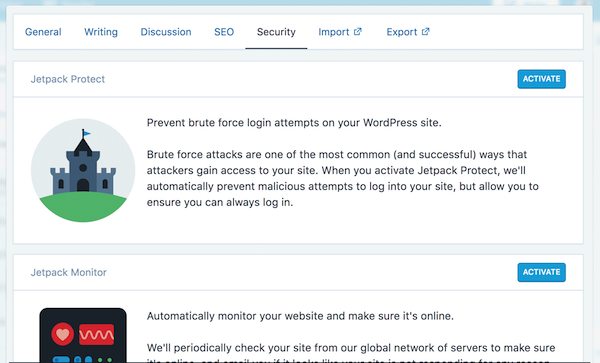This screenshot has width=600, height=363.
Task: Switch to the Writing tab
Action: (x=101, y=32)
